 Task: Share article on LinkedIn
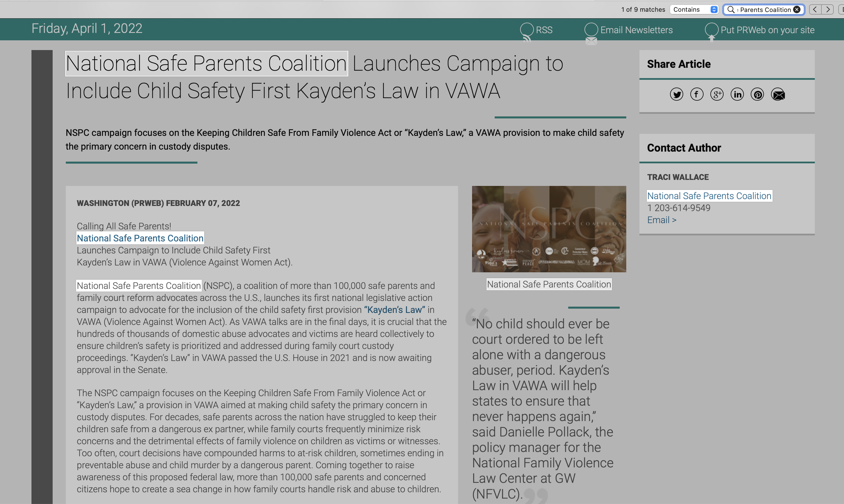(737, 94)
